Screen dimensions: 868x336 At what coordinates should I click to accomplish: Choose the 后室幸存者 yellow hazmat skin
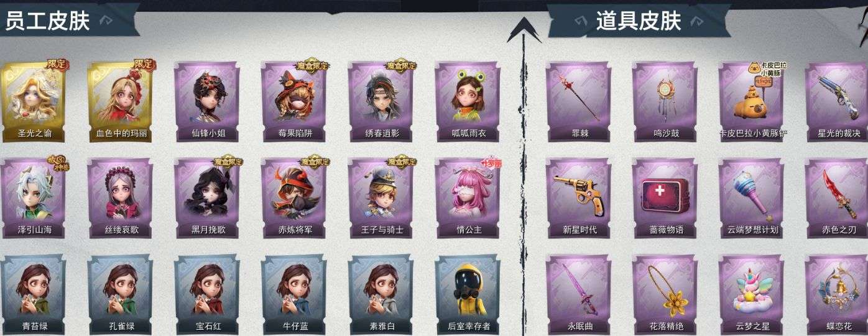pyautogui.click(x=468, y=294)
